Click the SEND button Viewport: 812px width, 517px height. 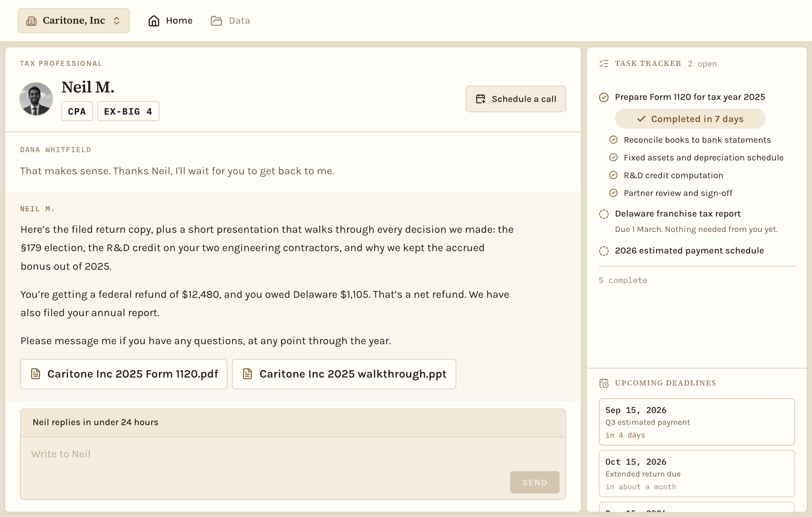[534, 482]
